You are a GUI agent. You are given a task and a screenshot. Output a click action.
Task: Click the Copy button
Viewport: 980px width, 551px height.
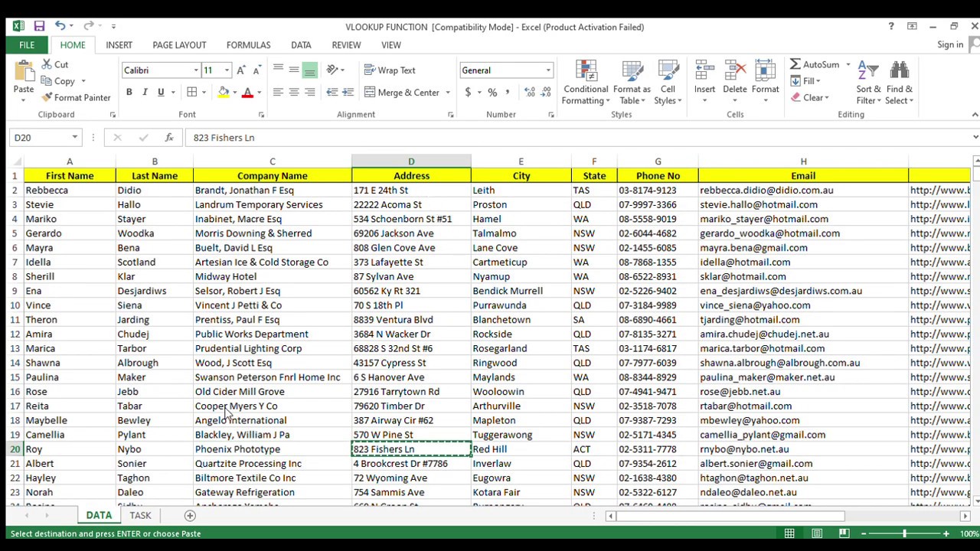pyautogui.click(x=60, y=81)
